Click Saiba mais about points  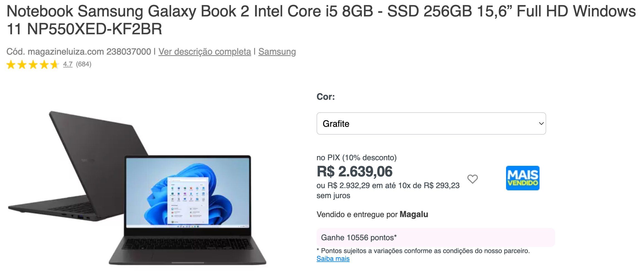tap(333, 259)
